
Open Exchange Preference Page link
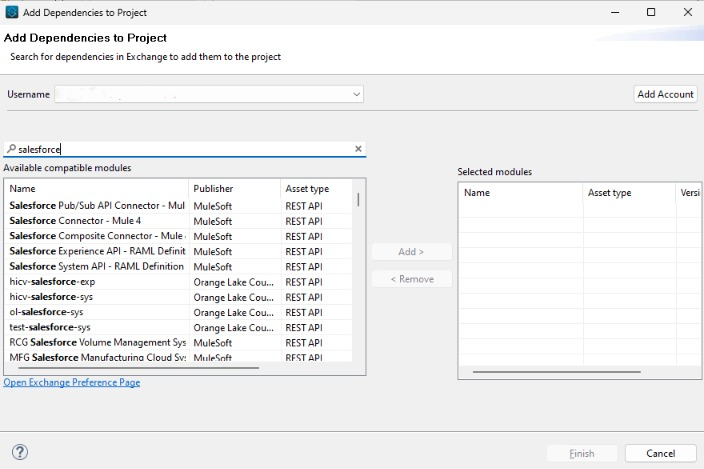pos(72,382)
